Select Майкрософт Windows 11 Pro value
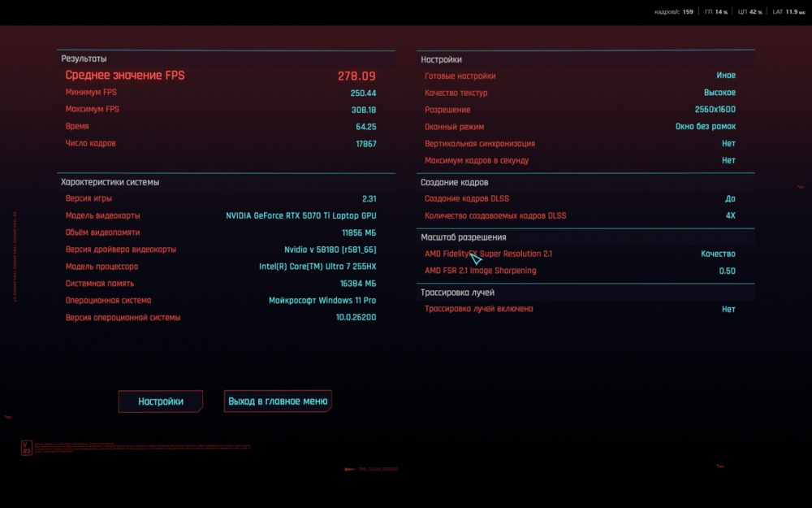 [322, 301]
